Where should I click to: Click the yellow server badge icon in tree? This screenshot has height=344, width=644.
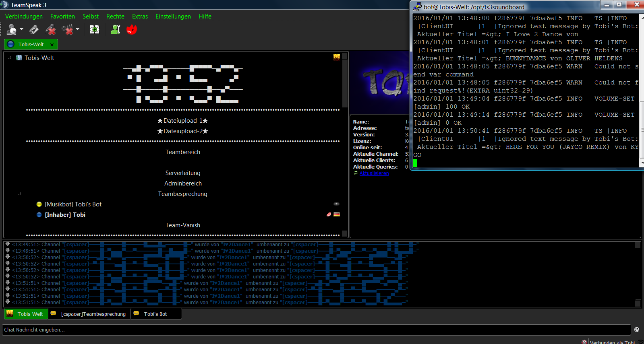click(x=337, y=57)
